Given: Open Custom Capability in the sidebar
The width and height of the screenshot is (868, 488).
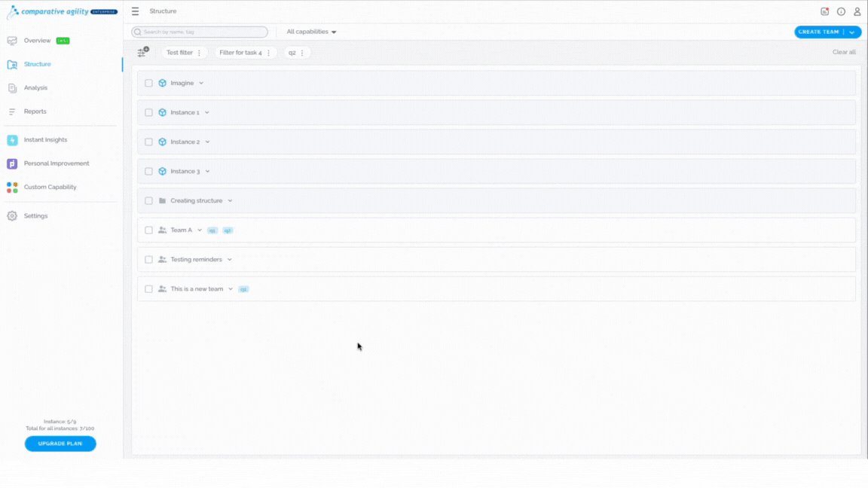Looking at the screenshot, I should pyautogui.click(x=50, y=187).
